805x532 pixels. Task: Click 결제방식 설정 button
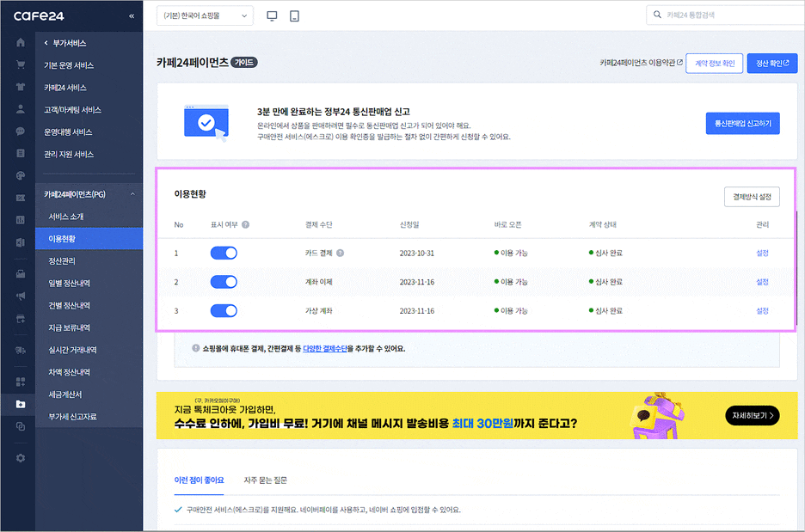752,197
